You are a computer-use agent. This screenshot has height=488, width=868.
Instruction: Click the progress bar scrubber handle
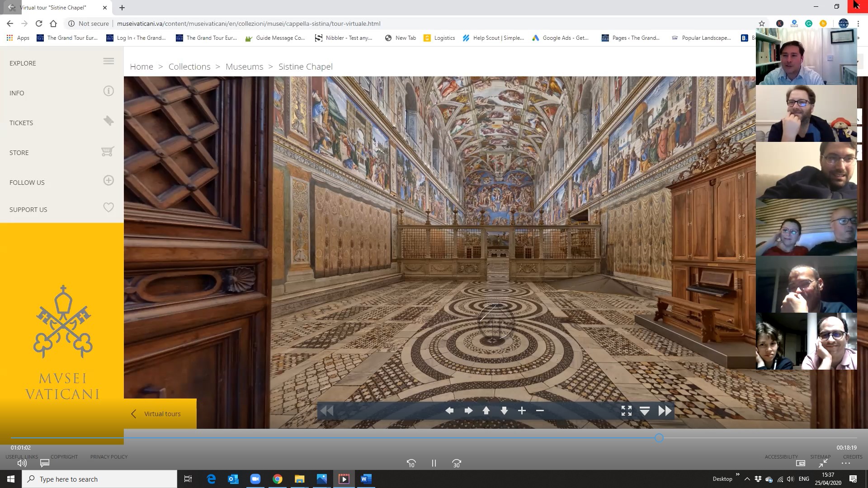[x=659, y=438]
